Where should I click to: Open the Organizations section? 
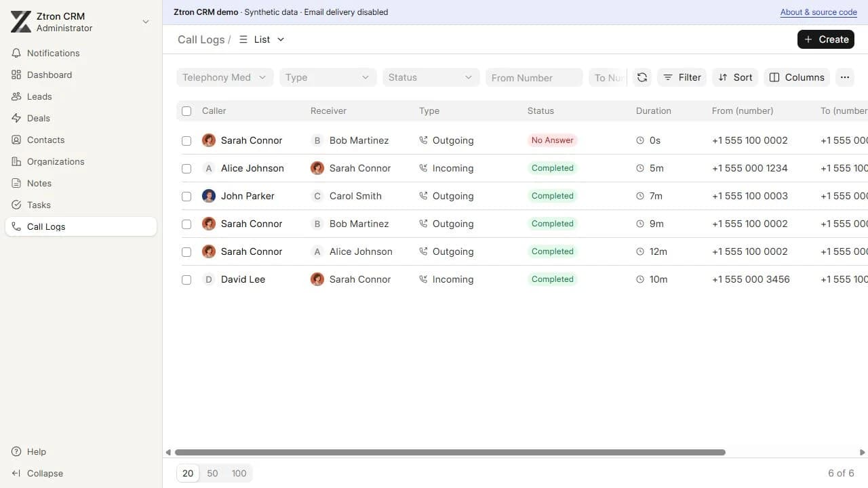click(x=81, y=161)
